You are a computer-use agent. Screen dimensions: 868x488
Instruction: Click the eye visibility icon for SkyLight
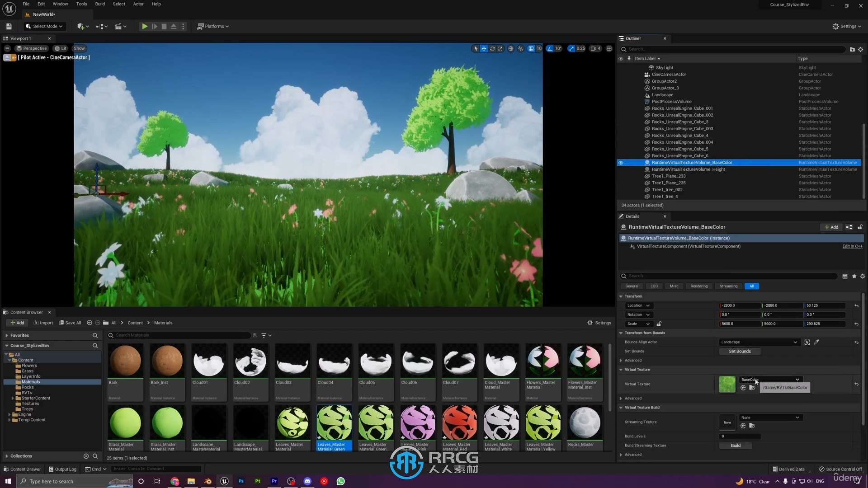pyautogui.click(x=621, y=67)
